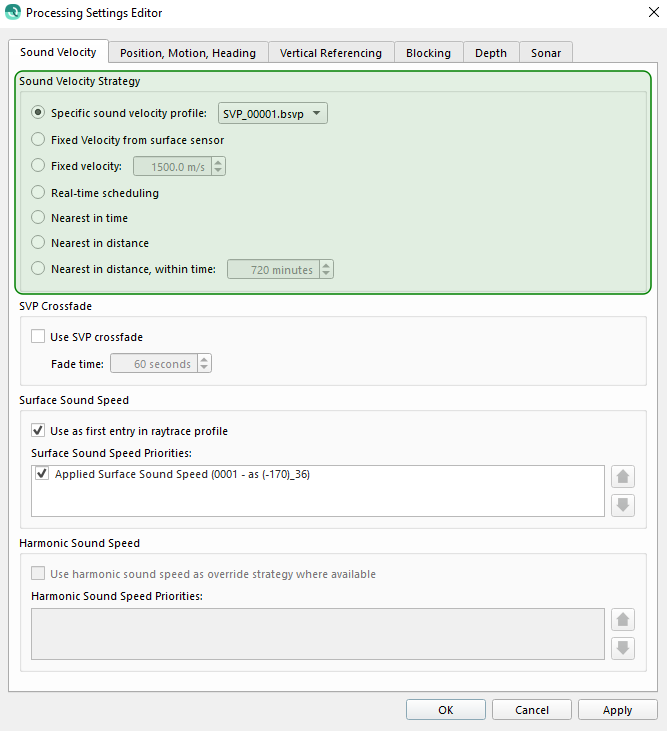This screenshot has height=731, width=667.
Task: Click the OK button
Action: [x=446, y=710]
